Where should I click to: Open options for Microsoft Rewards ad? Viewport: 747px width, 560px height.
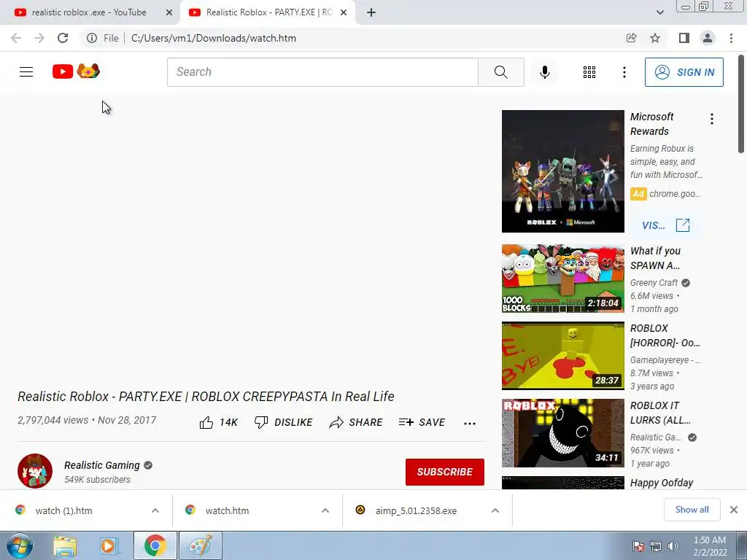tap(712, 119)
